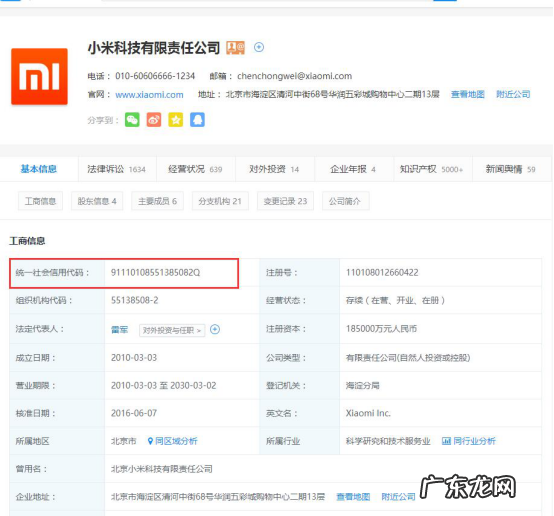Open the www.xiaomi.com website link
Viewport: 554px width, 516px height.
coord(149,95)
